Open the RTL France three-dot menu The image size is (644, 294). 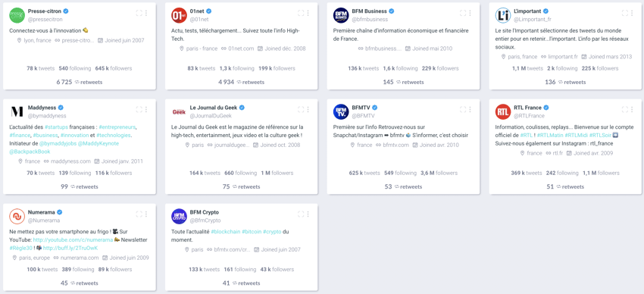(x=632, y=110)
